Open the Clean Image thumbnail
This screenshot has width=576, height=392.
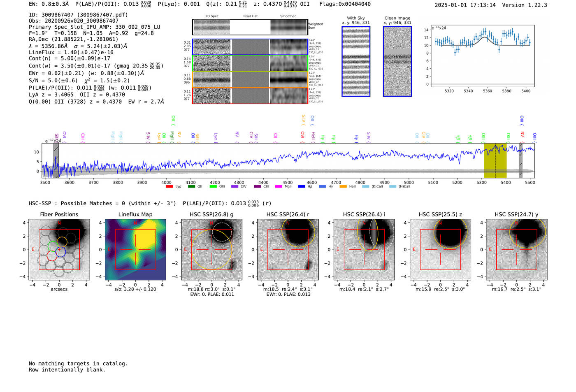click(x=397, y=61)
